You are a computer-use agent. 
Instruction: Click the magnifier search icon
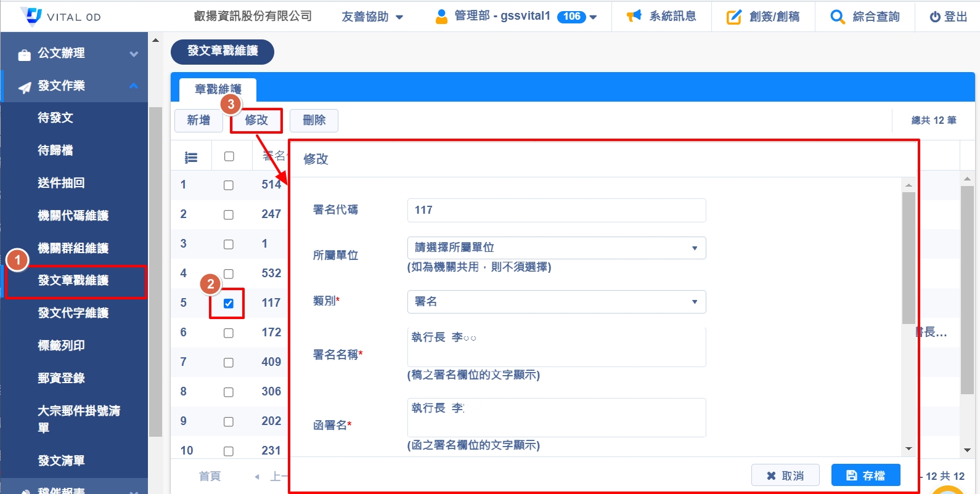click(x=837, y=17)
